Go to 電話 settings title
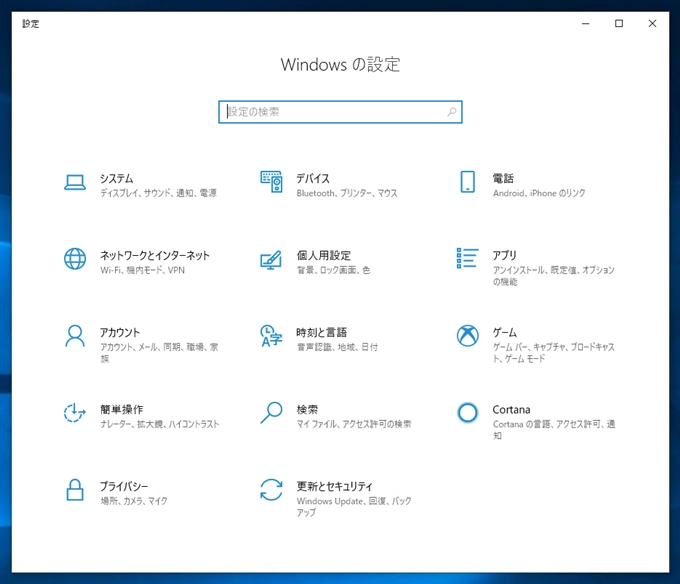 coord(503,178)
